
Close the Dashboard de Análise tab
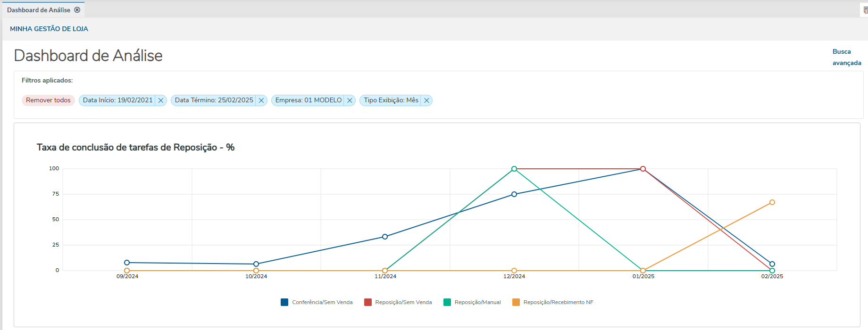click(x=77, y=10)
